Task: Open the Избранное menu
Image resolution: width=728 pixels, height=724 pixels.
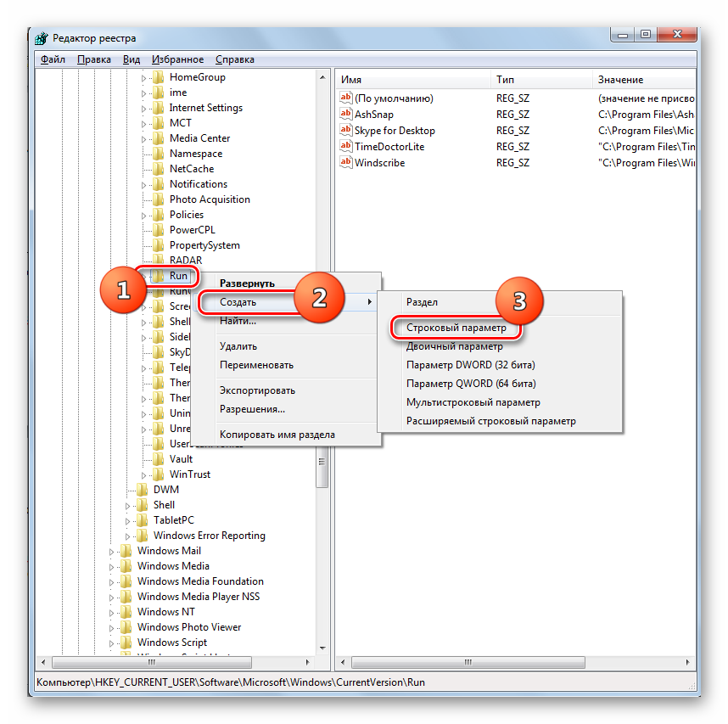Action: [x=177, y=59]
